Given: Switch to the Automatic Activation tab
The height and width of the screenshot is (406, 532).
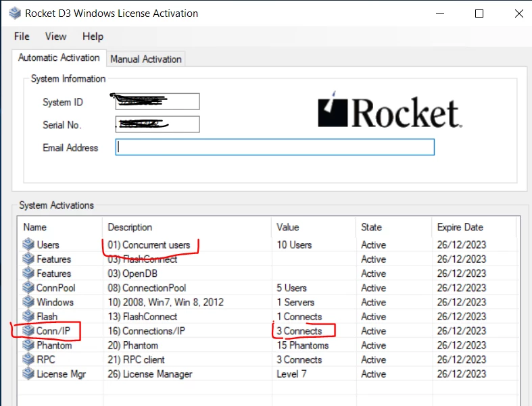Looking at the screenshot, I should tap(59, 57).
